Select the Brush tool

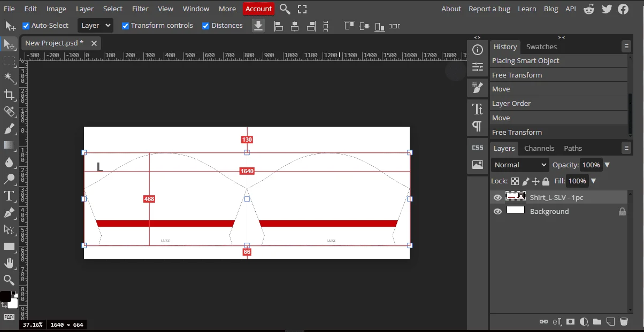[9, 128]
